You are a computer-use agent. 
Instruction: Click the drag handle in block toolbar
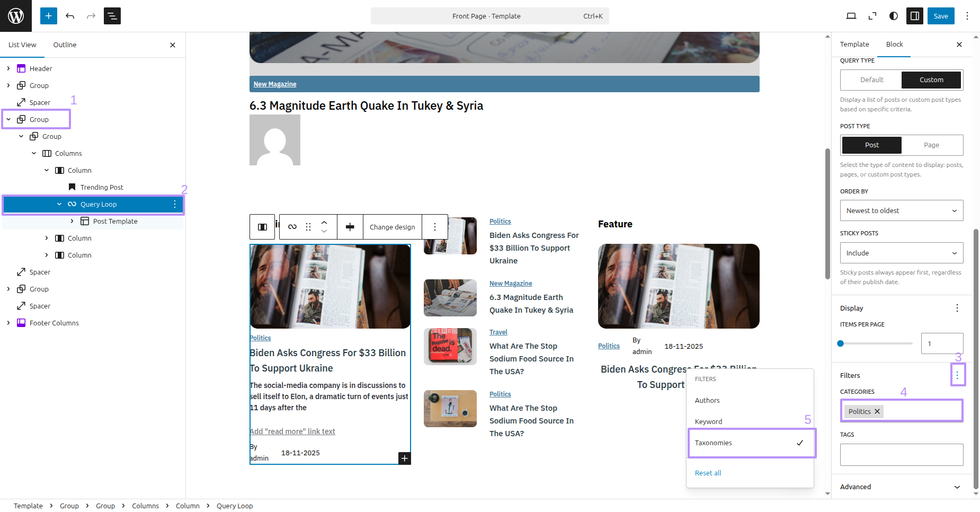pos(308,227)
